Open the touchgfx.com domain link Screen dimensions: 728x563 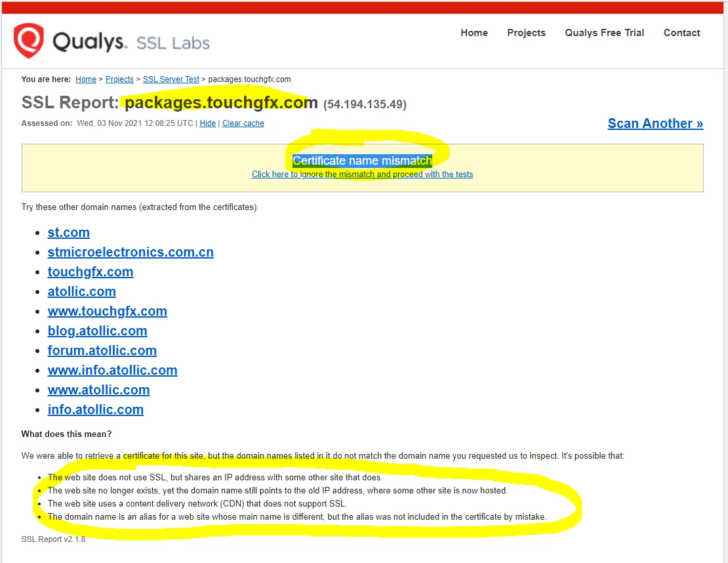pyautogui.click(x=91, y=272)
